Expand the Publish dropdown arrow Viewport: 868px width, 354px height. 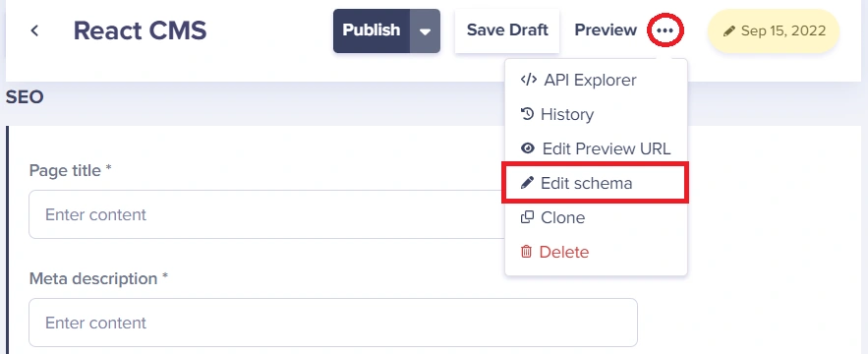[x=425, y=31]
